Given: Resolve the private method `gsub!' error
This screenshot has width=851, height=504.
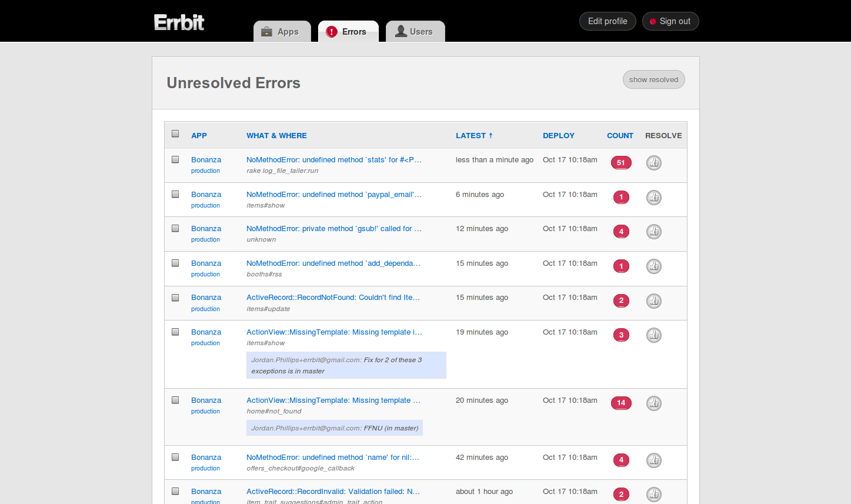Looking at the screenshot, I should point(653,231).
